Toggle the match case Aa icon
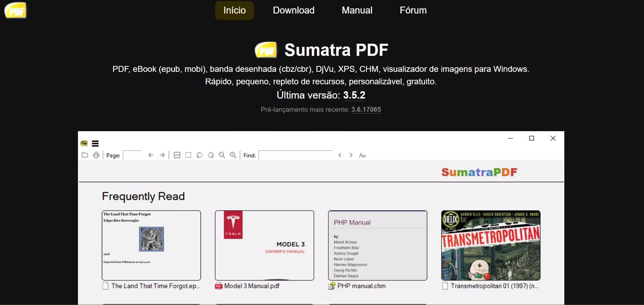This screenshot has height=305, width=644. 362,155
